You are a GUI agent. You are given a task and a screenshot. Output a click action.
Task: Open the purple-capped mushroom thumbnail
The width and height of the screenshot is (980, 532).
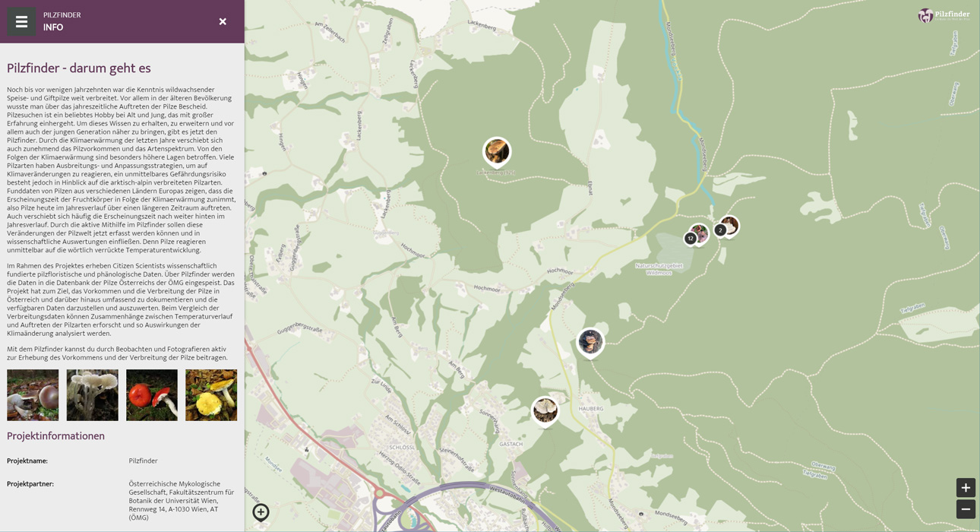33,395
